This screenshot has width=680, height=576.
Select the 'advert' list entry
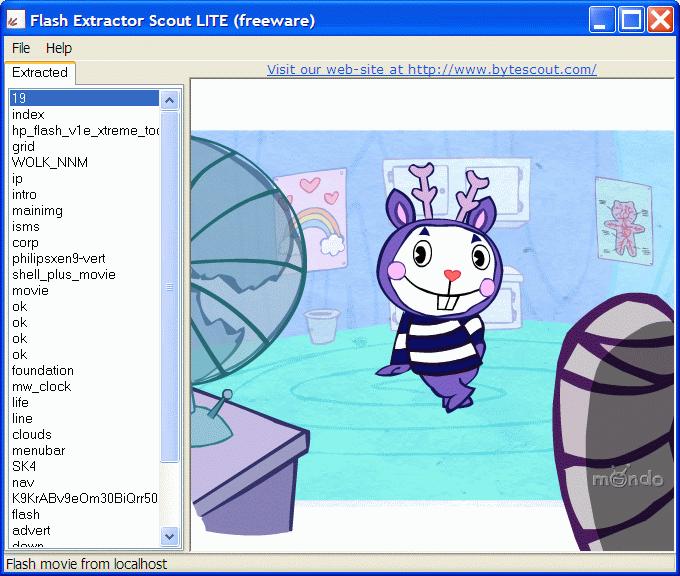pyautogui.click(x=84, y=530)
